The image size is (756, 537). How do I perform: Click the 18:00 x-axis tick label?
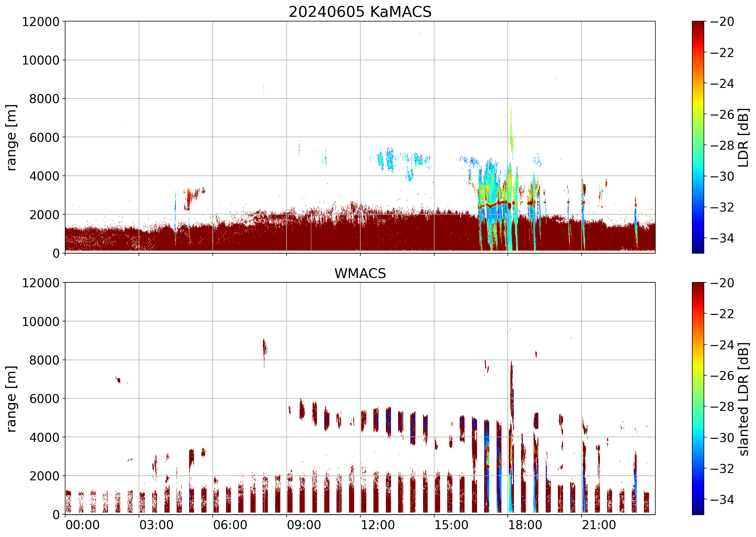(x=525, y=525)
